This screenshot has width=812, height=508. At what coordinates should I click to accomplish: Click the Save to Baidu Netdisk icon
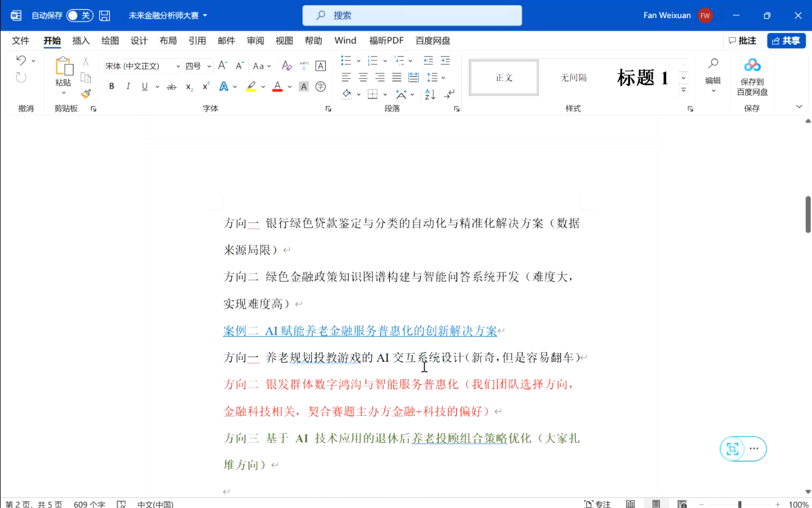pos(752,66)
